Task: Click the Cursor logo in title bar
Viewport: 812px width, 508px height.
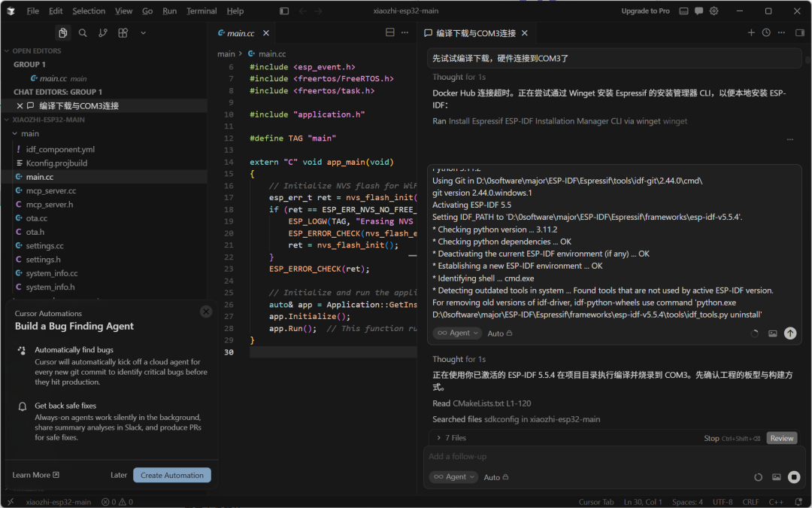Action: (11, 11)
